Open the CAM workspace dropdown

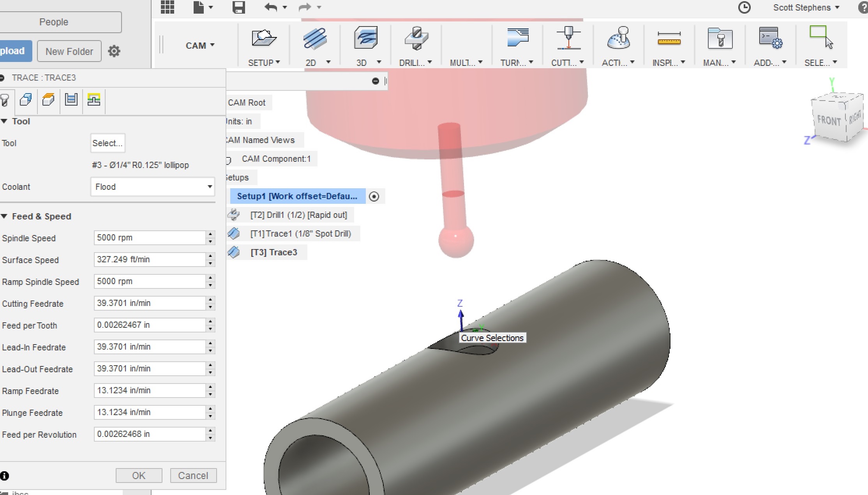click(x=200, y=46)
